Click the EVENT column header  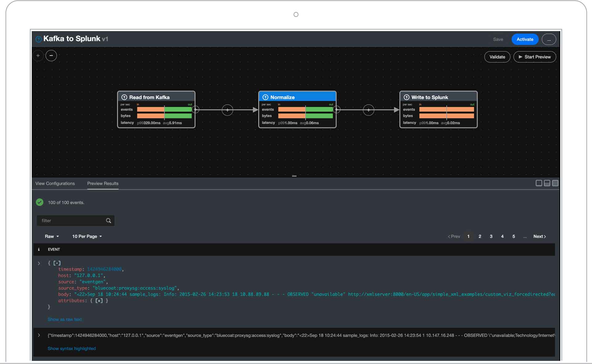[x=54, y=249]
